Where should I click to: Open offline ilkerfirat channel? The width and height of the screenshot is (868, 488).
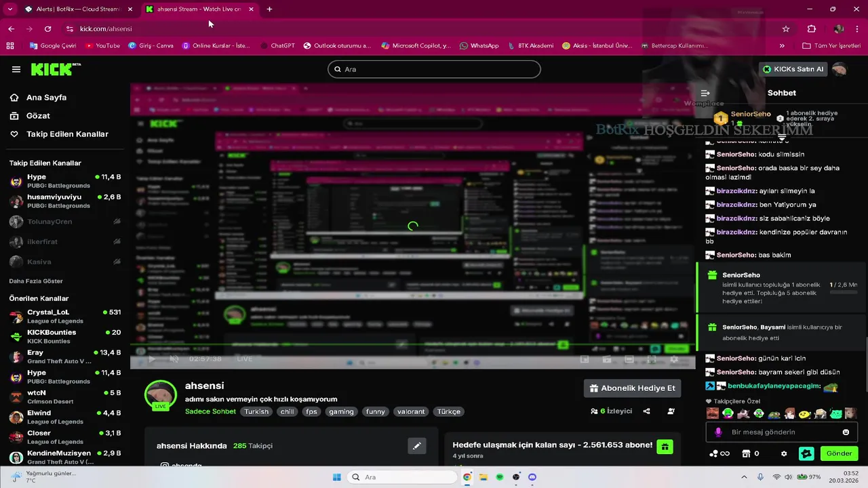65,242
